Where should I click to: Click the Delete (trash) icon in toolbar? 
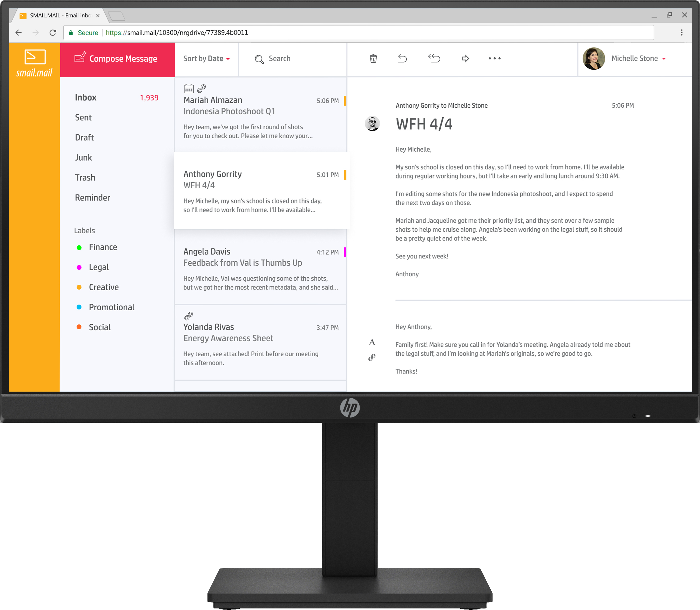[373, 58]
